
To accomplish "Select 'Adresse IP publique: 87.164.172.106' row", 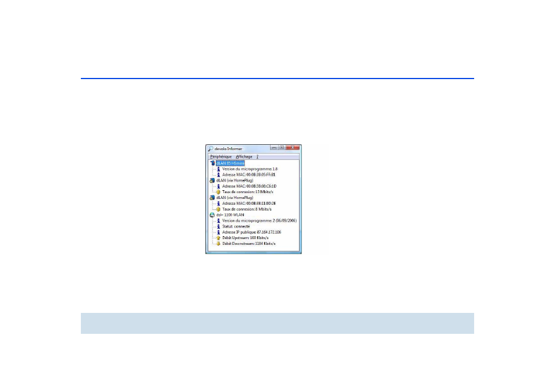I will pyautogui.click(x=252, y=232).
